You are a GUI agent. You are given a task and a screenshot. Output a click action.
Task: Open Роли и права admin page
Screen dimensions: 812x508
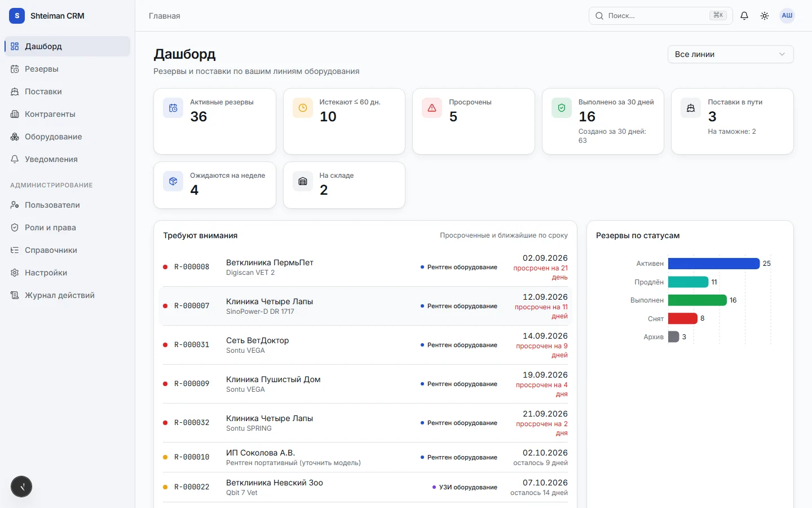point(68,227)
